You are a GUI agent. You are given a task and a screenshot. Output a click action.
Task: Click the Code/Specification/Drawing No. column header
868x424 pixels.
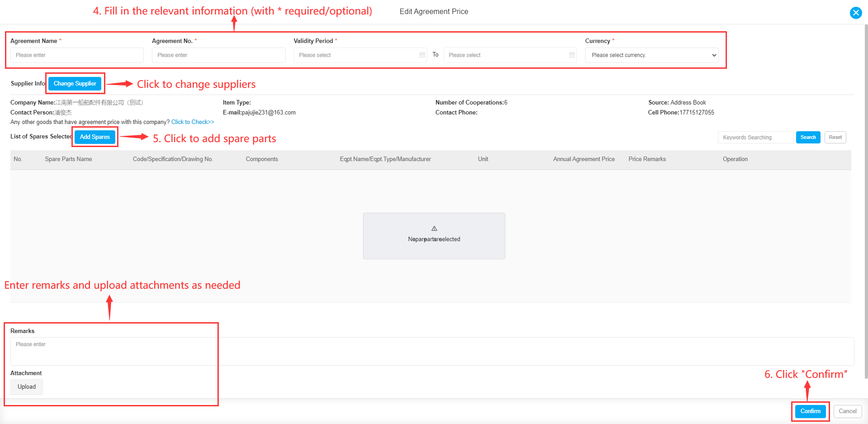pyautogui.click(x=173, y=159)
